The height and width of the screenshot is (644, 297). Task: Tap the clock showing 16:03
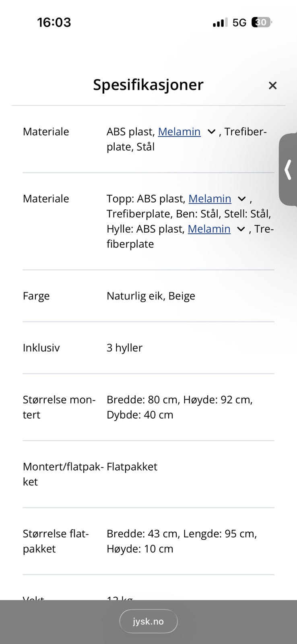pos(55,22)
